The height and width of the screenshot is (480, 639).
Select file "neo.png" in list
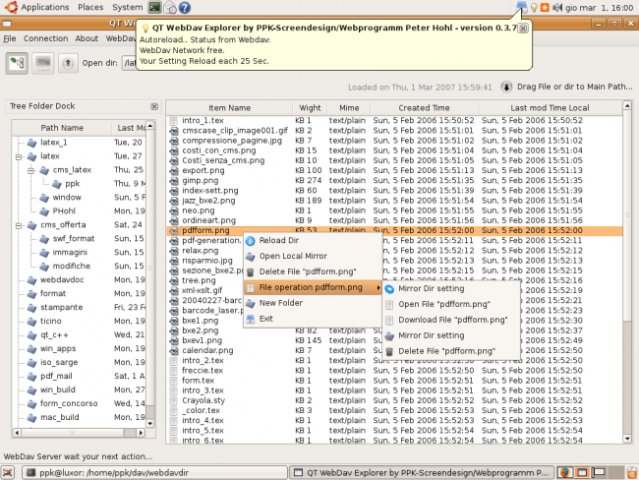[198, 211]
